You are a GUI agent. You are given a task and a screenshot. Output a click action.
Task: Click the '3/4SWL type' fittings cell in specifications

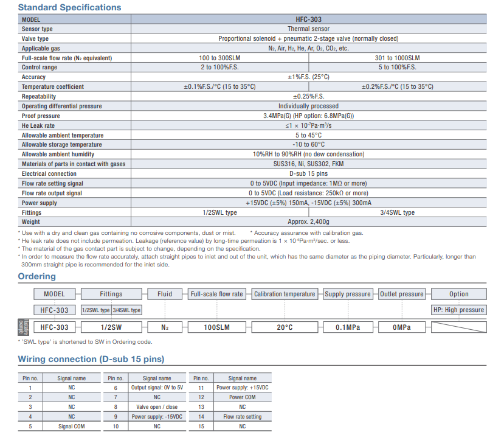[398, 212]
